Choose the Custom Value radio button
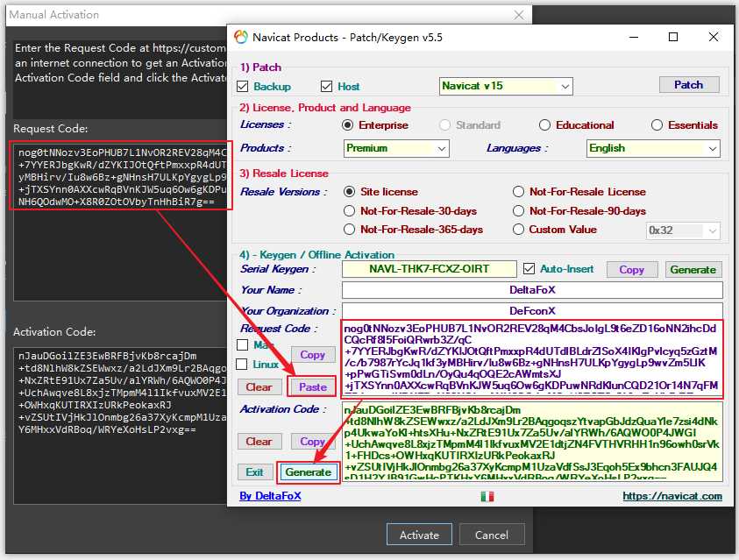The width and height of the screenshot is (739, 560). 518,230
